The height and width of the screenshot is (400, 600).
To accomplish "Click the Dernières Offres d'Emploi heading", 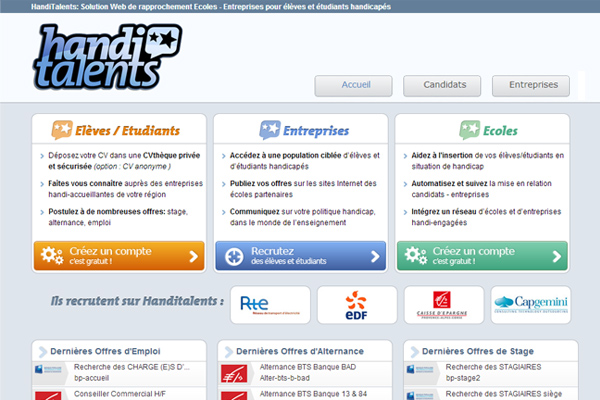I will click(x=105, y=351).
